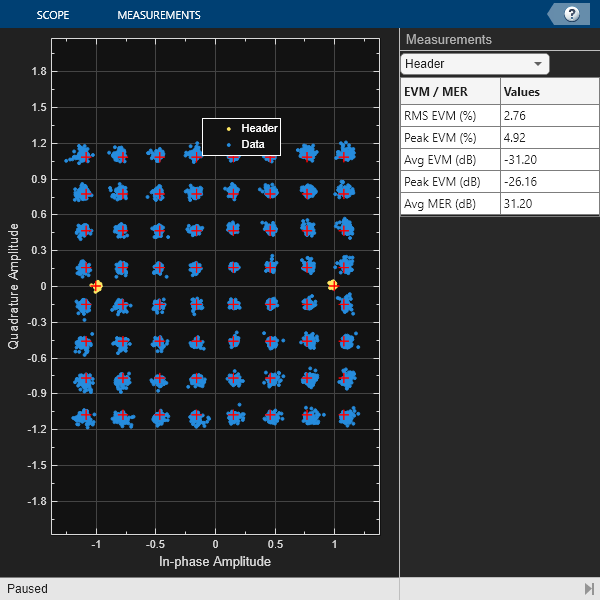
Task: Click the Quadrature Amplitude axis label
Action: [13, 286]
